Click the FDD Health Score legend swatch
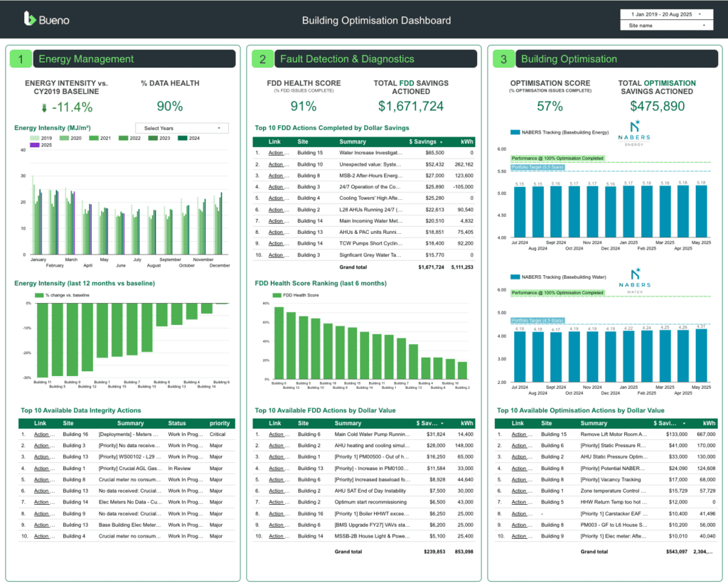The height and width of the screenshot is (588, 728). click(x=277, y=295)
